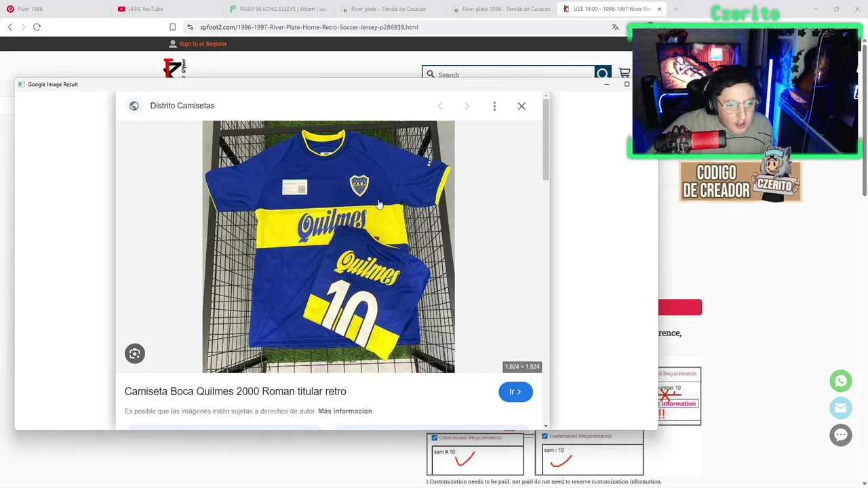Minimize the Google Image Result window
Viewport: 868px width, 488px height.
[606, 84]
